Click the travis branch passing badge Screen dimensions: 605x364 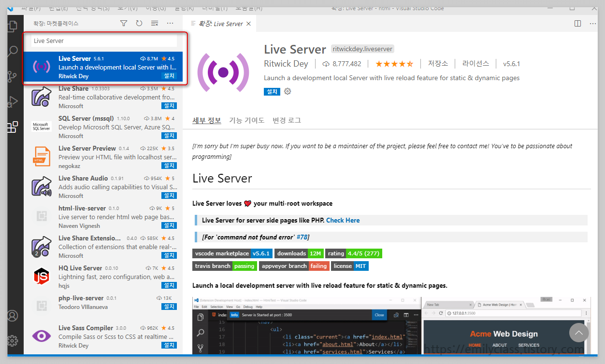point(225,266)
